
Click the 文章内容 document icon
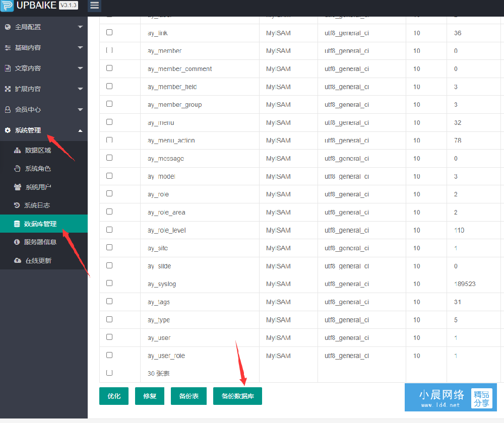(8, 68)
